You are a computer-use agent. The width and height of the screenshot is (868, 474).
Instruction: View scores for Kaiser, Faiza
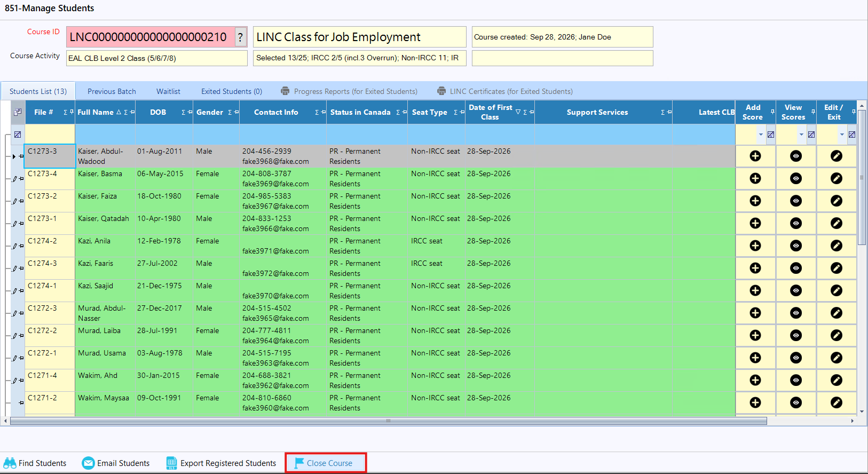[796, 201]
